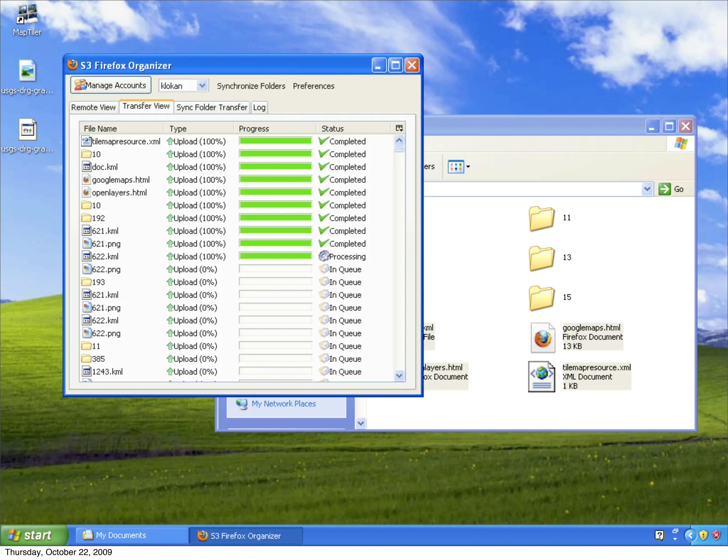Switch to the Remote View tab
728x560 pixels.
point(93,107)
